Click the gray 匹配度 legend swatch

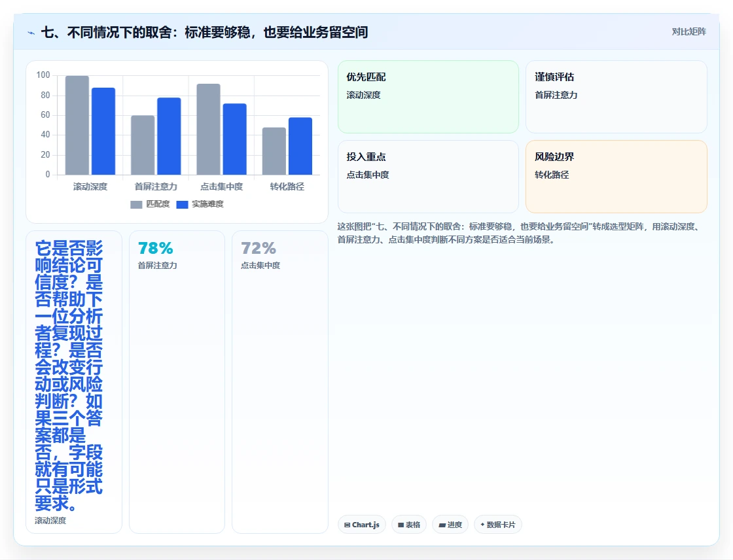pos(136,205)
